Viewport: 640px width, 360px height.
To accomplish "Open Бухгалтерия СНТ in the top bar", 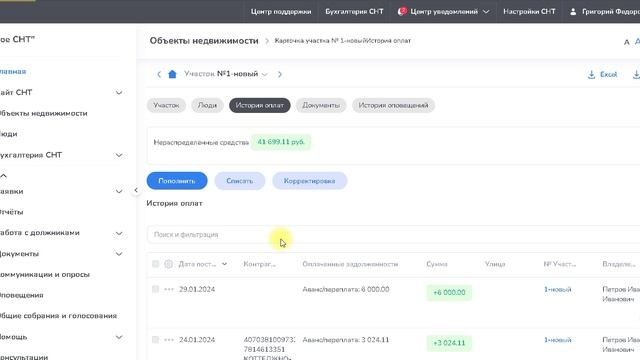I will pyautogui.click(x=354, y=11).
